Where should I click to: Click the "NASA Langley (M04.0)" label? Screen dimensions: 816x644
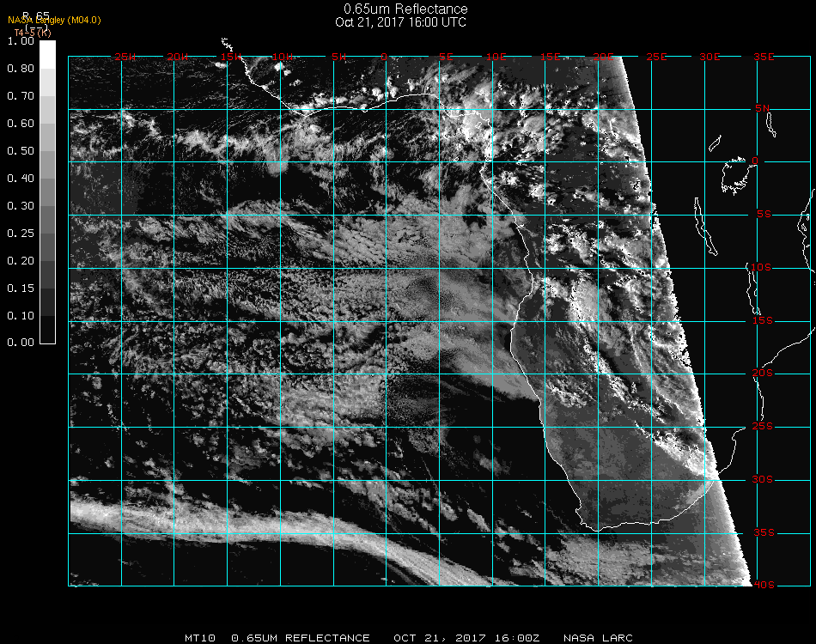(x=54, y=21)
